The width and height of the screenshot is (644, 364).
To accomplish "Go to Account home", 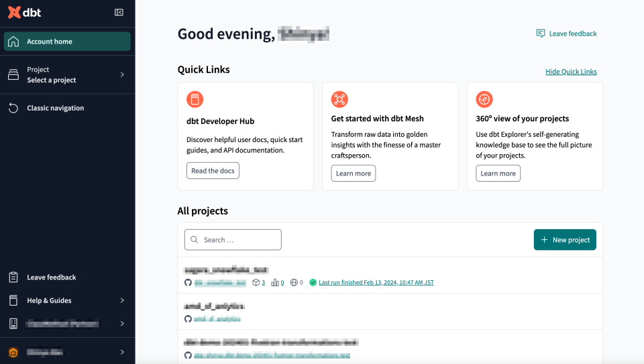I will (x=67, y=42).
